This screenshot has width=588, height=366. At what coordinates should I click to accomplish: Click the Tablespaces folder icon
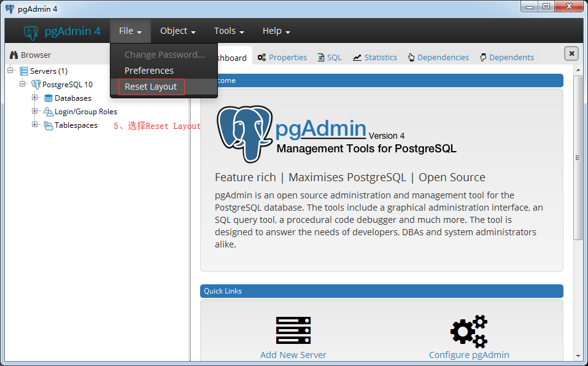48,125
